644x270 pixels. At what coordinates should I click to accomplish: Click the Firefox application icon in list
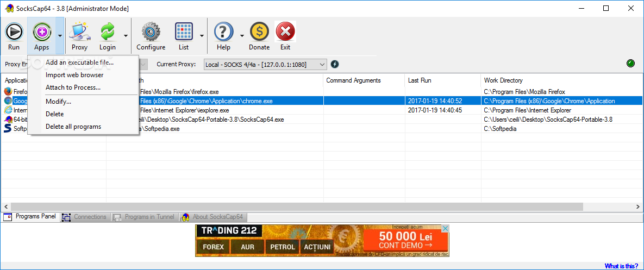click(8, 91)
